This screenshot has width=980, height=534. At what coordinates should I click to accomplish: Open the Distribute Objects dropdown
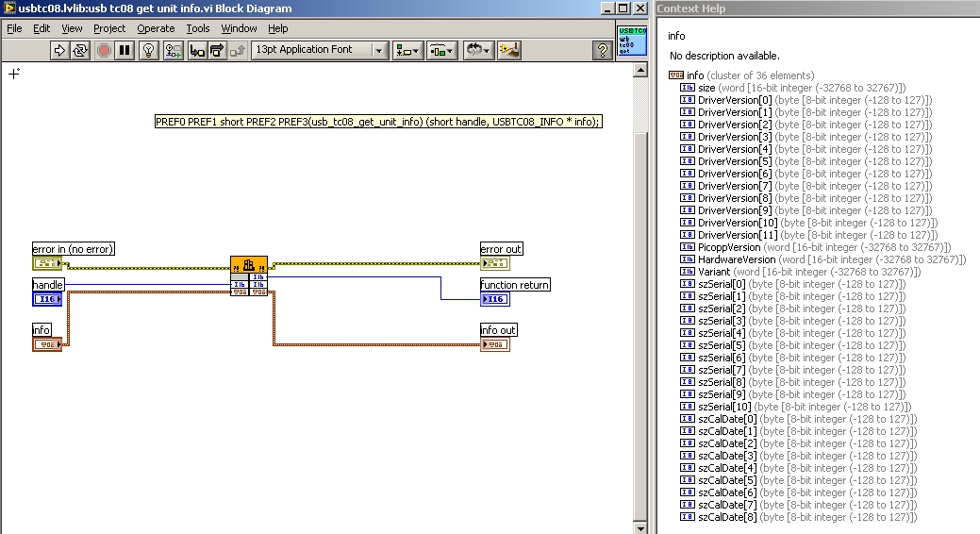pyautogui.click(x=440, y=50)
